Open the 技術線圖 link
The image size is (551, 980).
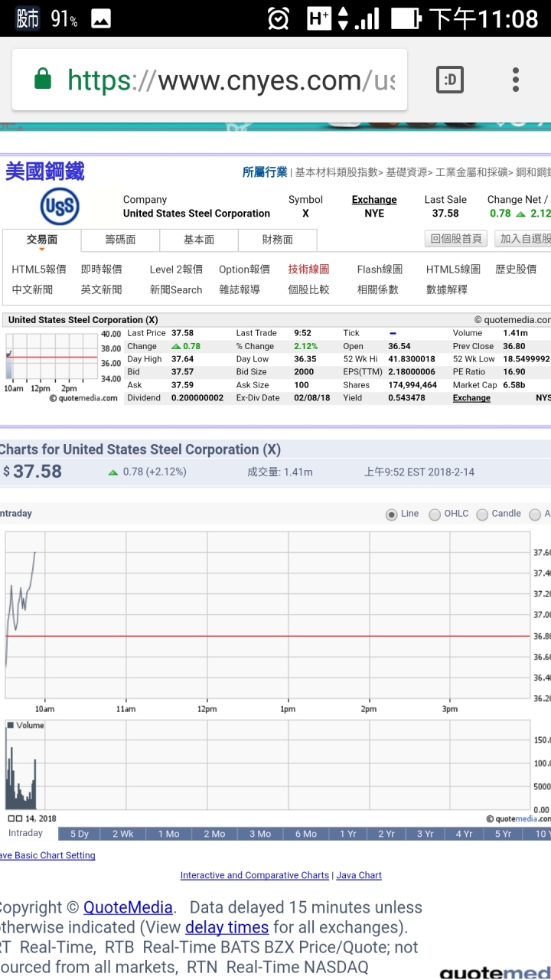point(308,269)
